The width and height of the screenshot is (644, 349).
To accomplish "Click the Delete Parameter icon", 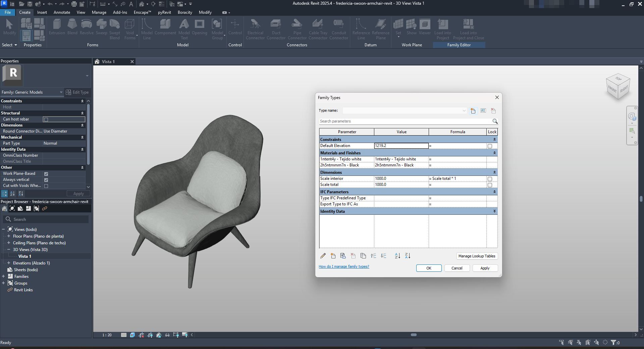I will [x=353, y=256].
